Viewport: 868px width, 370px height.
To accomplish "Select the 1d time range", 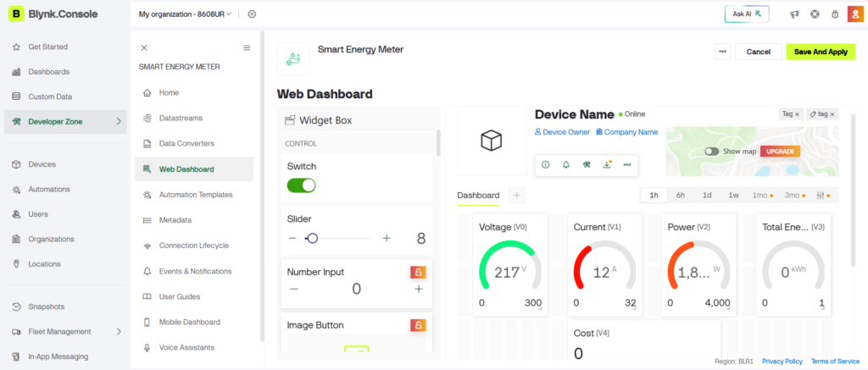I will click(707, 196).
